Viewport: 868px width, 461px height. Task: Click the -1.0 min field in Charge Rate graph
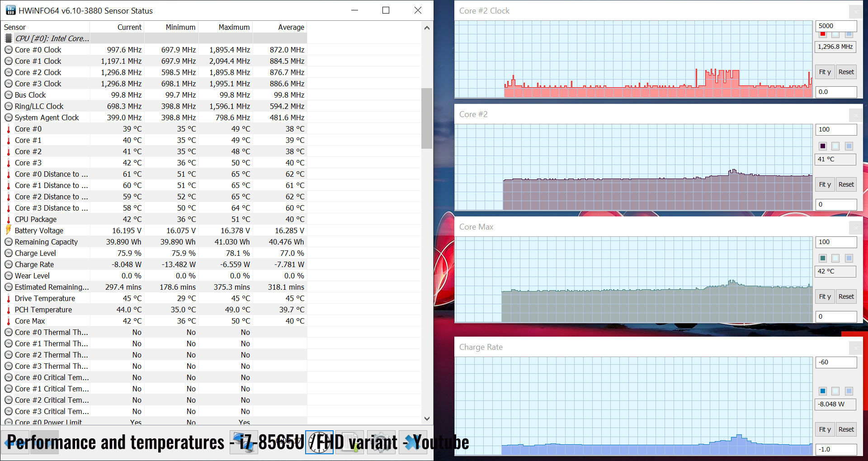point(836,449)
